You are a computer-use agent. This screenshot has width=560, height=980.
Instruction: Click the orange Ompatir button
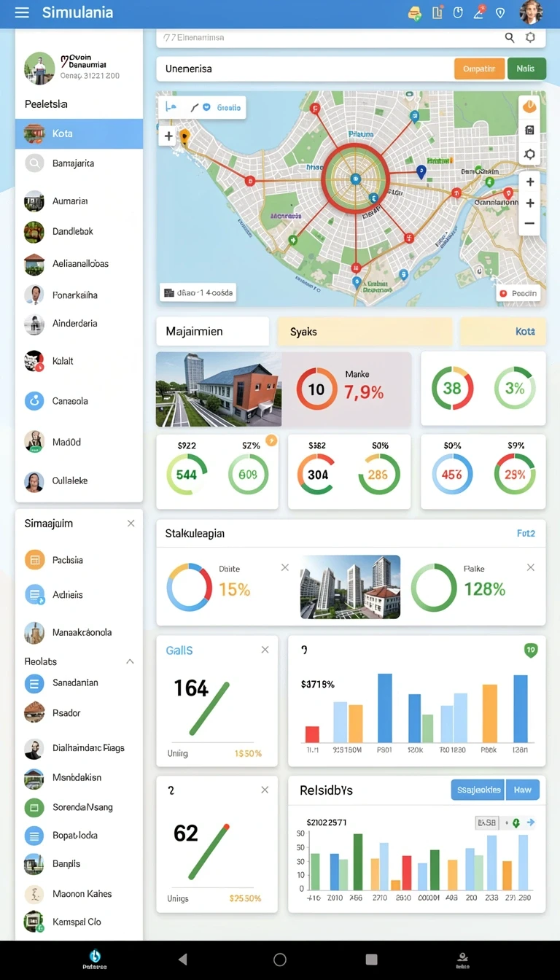(479, 69)
